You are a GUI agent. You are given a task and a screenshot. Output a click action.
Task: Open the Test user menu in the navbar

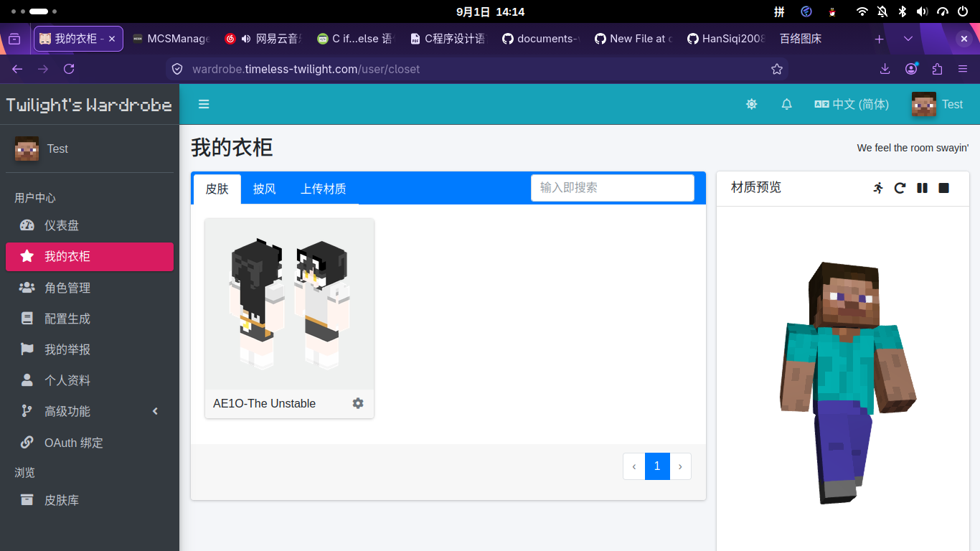(x=937, y=104)
